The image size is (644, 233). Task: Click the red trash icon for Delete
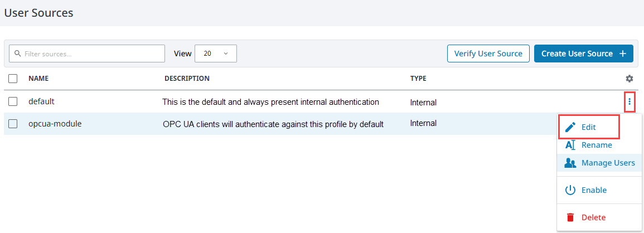pos(570,217)
